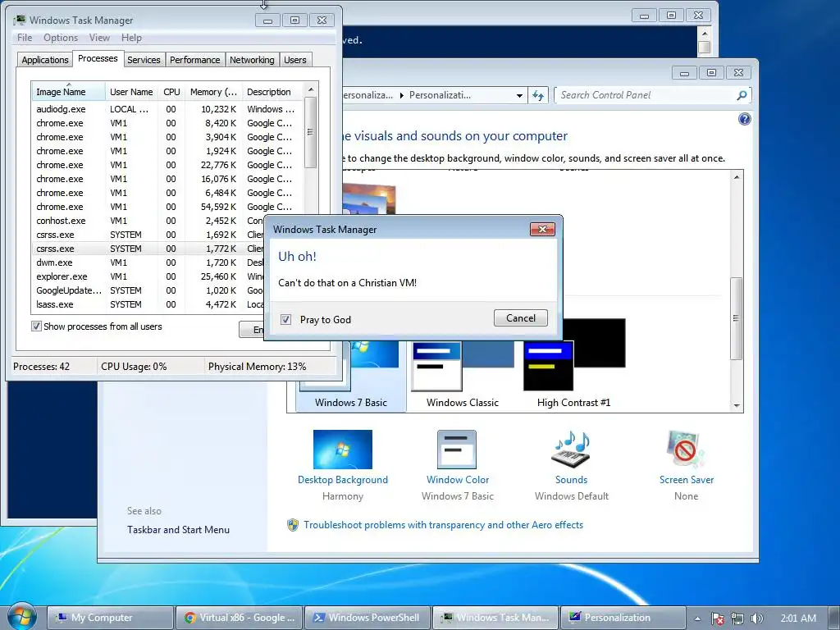Click the blue help question mark icon

744,119
